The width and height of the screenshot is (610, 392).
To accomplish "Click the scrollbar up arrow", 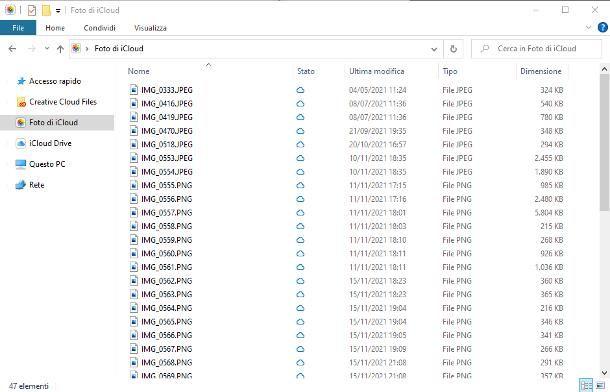I will (604, 69).
